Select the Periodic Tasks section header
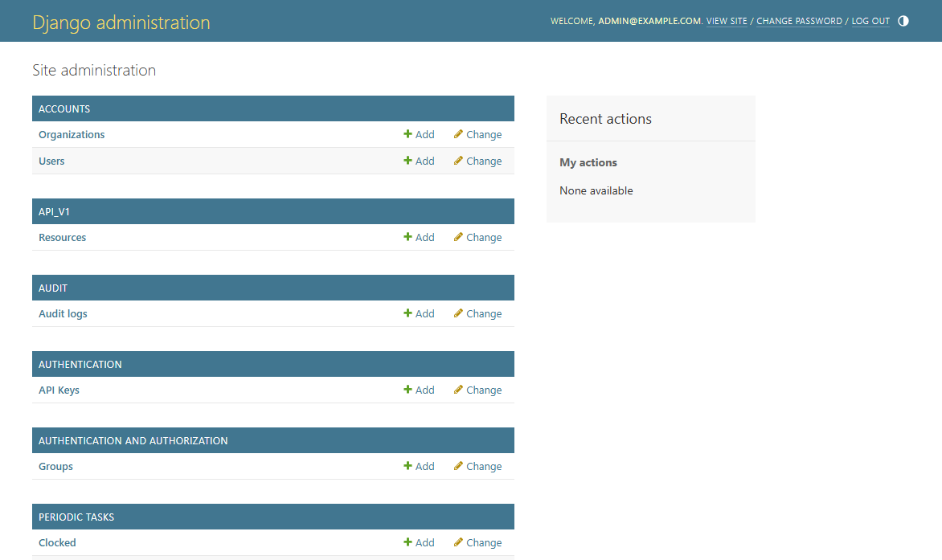Image resolution: width=942 pixels, height=560 pixels. pyautogui.click(x=76, y=517)
